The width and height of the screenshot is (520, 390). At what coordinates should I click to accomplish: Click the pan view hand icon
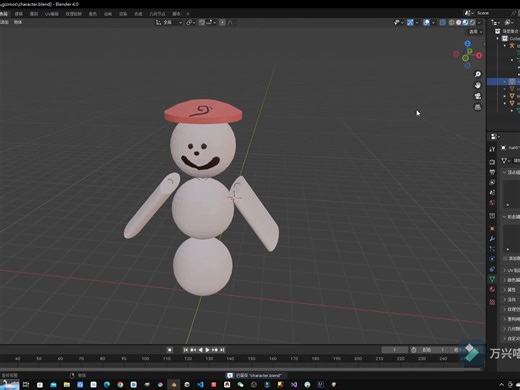pos(478,85)
